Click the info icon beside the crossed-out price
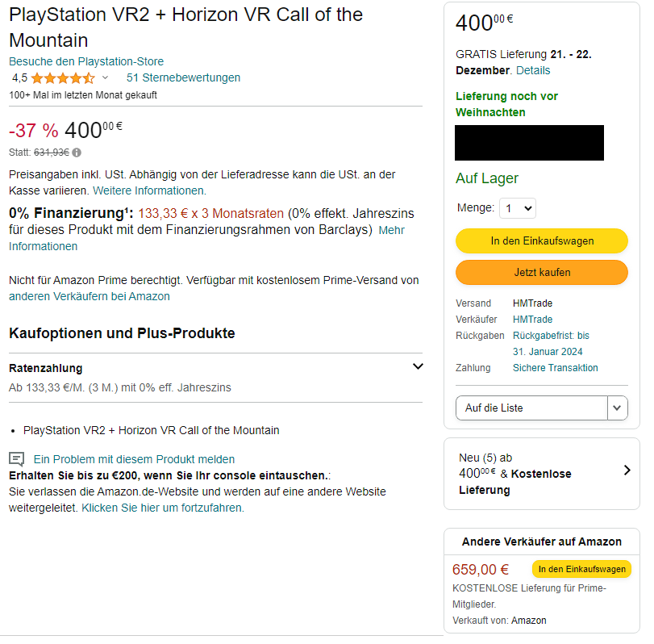 tap(77, 153)
